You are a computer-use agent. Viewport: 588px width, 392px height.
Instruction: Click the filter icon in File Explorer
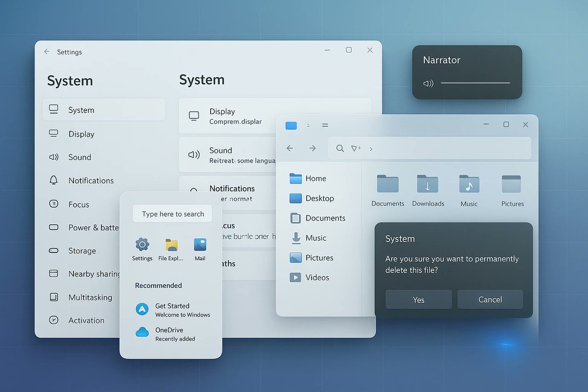pyautogui.click(x=356, y=148)
